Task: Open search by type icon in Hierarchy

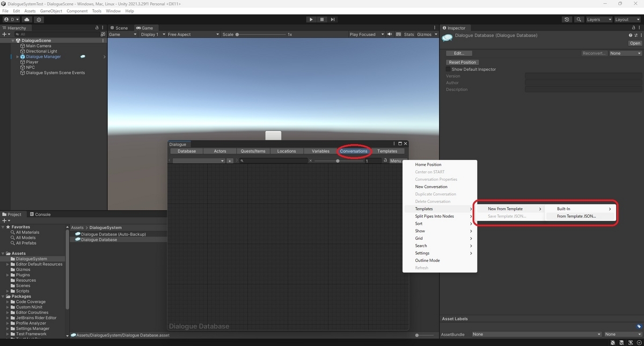Action: point(103,34)
